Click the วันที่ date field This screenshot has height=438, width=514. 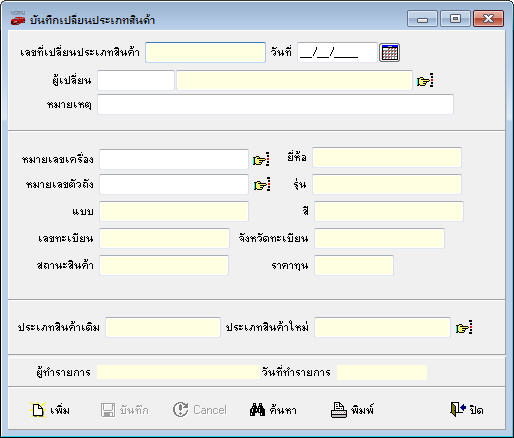(337, 52)
